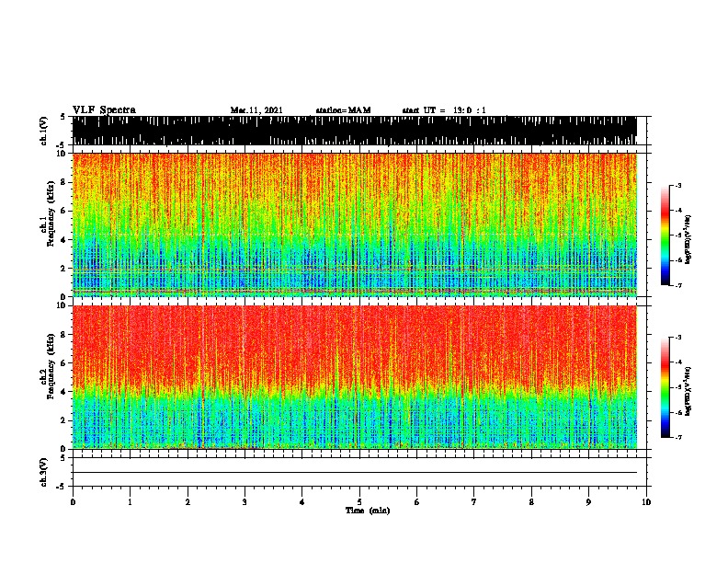Click the ch.2 color bar log(PSD) unit label
Screen dimensions: 728x563
coord(688,392)
